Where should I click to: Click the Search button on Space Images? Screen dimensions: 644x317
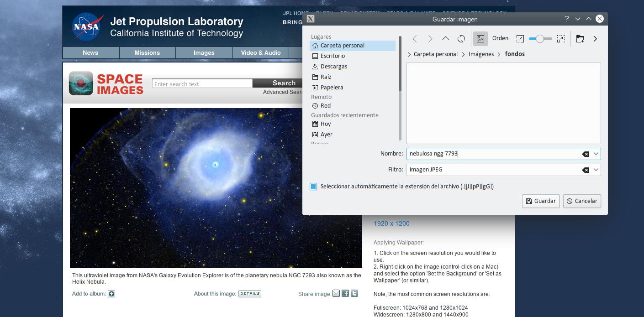click(277, 83)
